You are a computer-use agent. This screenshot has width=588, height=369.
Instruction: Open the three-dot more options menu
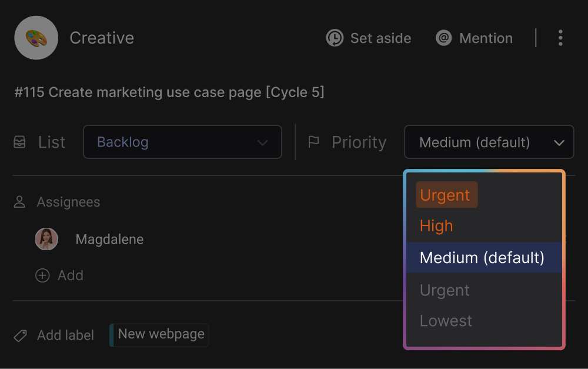(x=560, y=38)
